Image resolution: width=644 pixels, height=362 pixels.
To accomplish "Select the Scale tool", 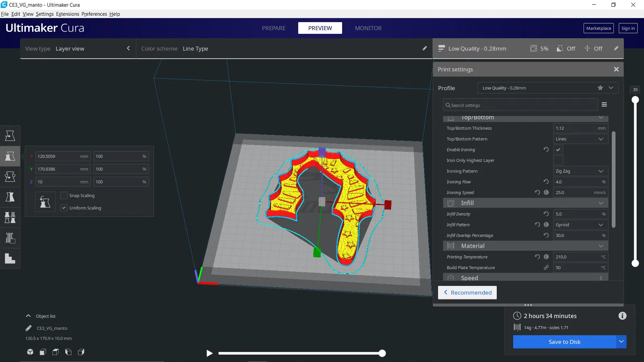I will [10, 156].
